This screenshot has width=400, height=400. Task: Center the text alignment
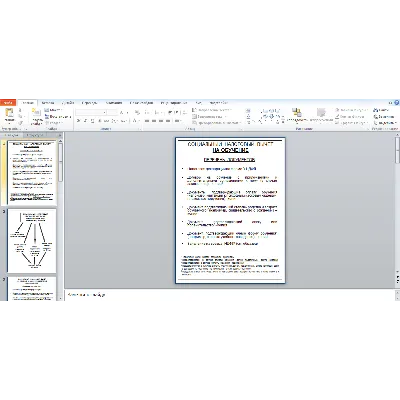(x=154, y=121)
